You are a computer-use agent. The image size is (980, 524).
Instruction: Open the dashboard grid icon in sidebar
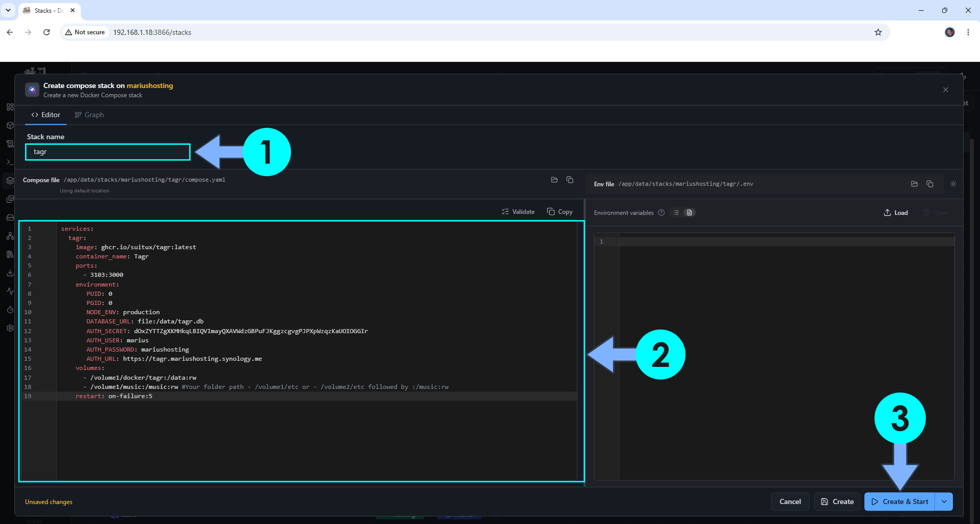click(10, 107)
